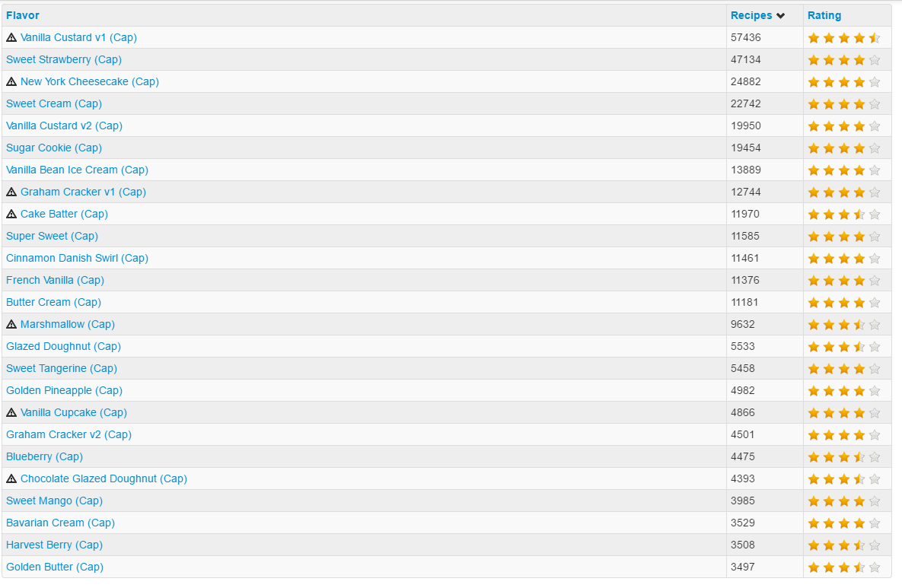Open New York Cheesecake (Cap) link
The width and height of the screenshot is (902, 588).
(x=89, y=81)
